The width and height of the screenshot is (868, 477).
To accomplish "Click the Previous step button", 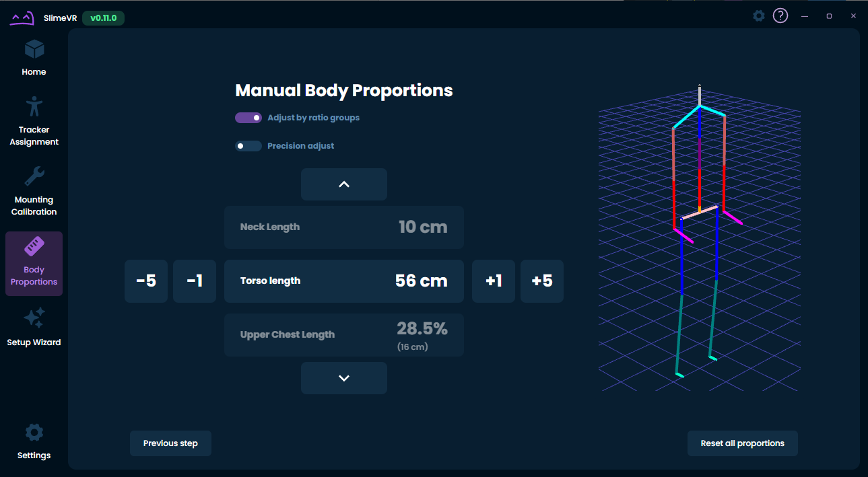I will [170, 443].
